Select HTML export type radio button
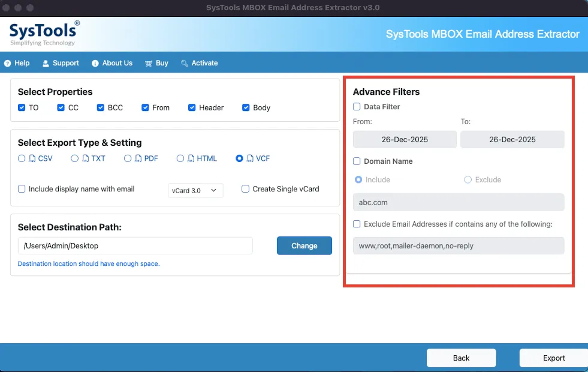 [x=180, y=158]
